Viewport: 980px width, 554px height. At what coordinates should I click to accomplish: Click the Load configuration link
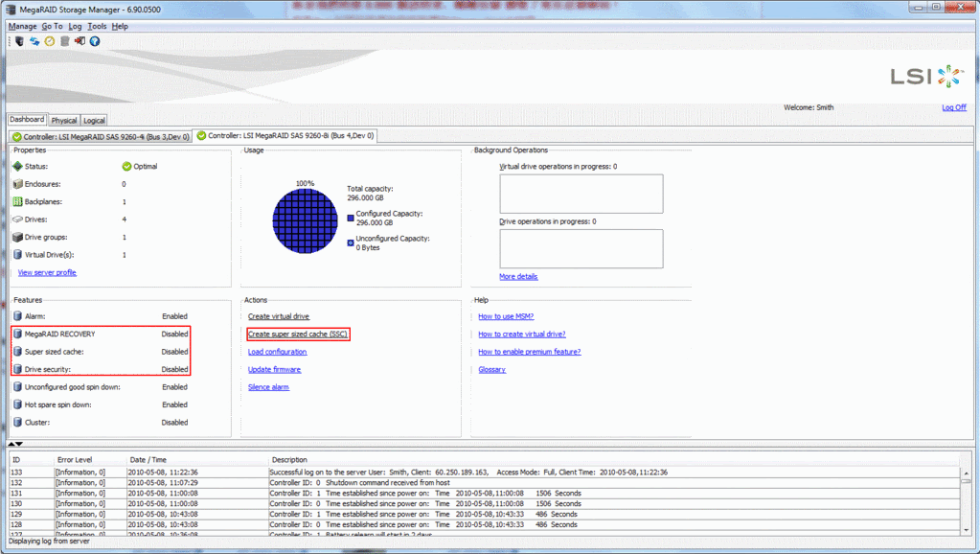[278, 352]
